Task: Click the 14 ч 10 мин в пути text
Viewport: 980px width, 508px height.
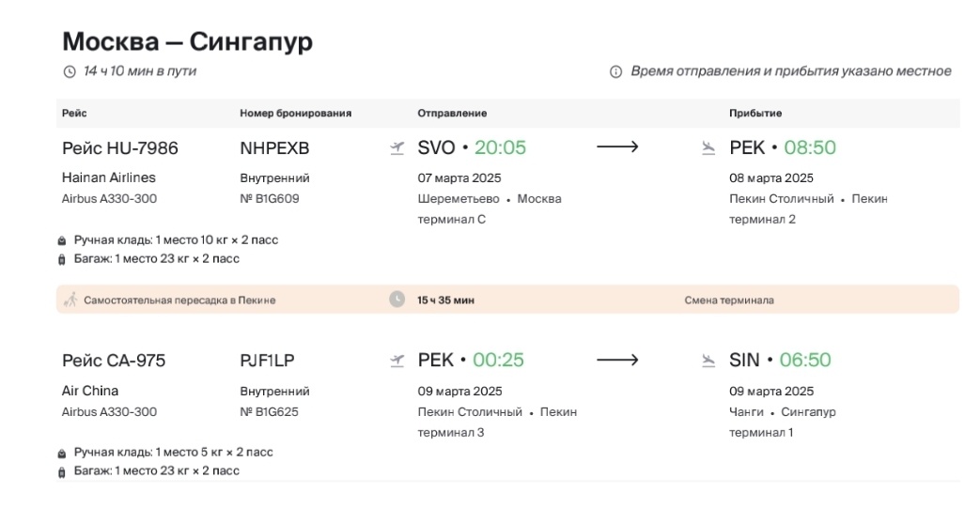Action: (140, 71)
